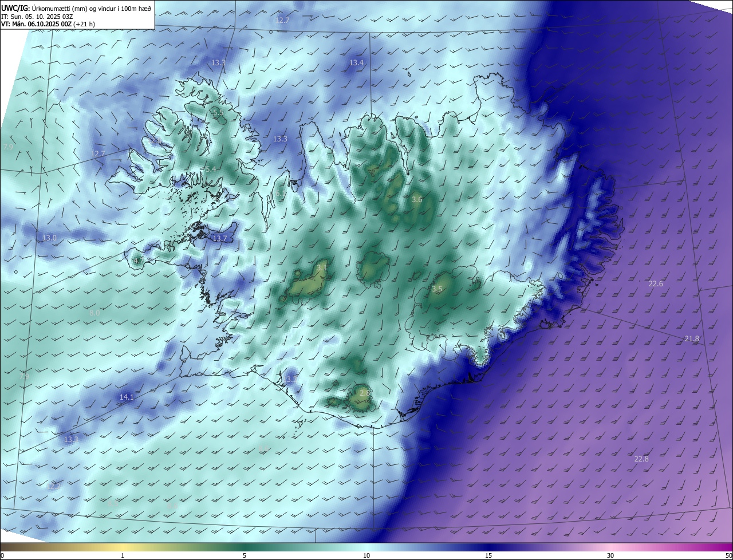The image size is (733, 560).
Task: Click the 15 tick label on the color scale
Action: [x=488, y=555]
